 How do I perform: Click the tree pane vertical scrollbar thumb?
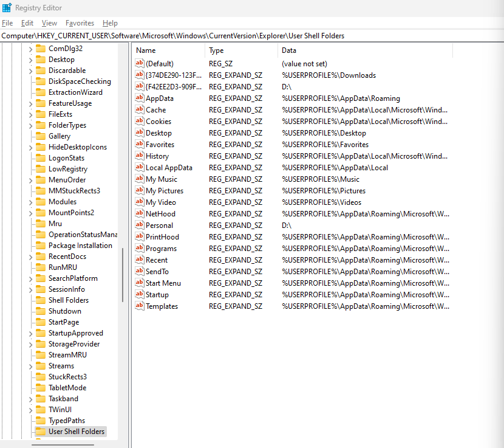pos(123,275)
